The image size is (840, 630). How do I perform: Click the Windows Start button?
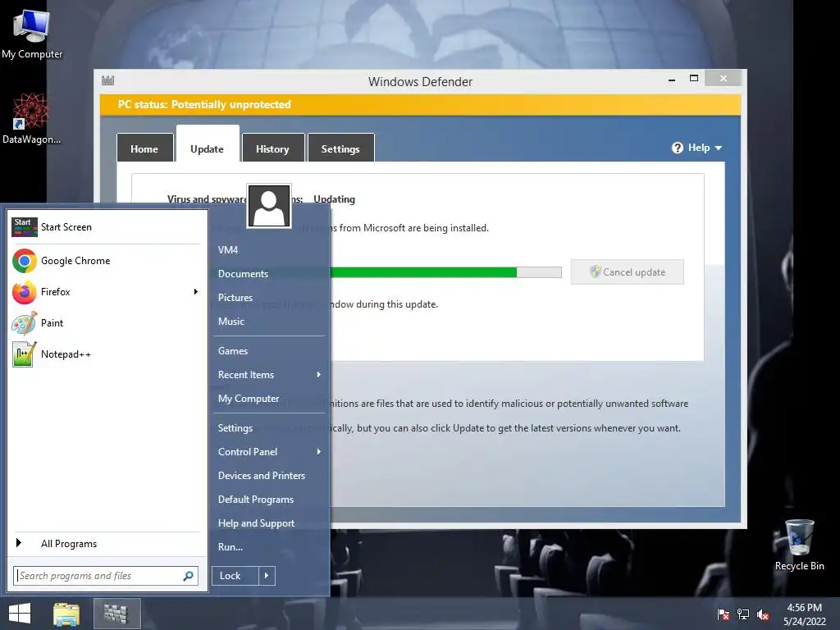20,614
